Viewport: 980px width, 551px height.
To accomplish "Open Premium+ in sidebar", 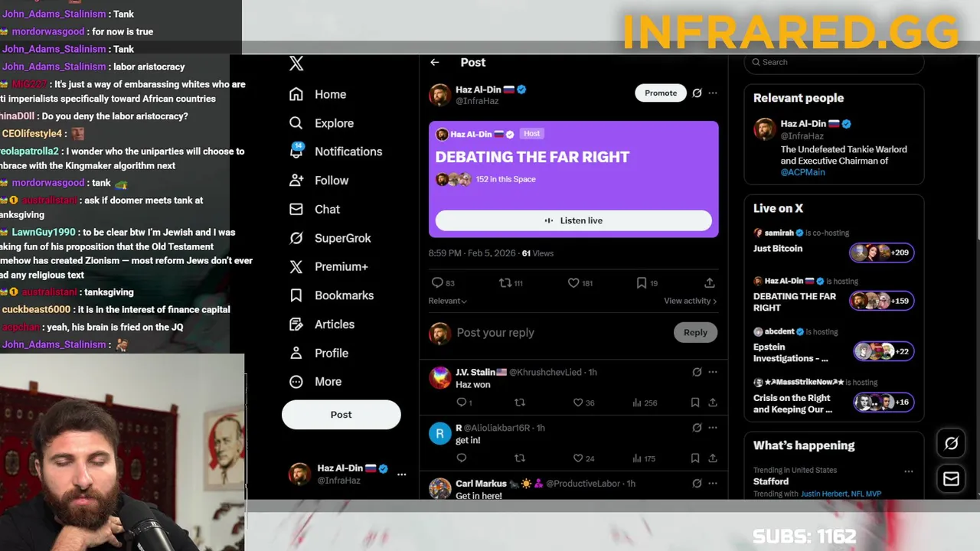I will tap(328, 266).
